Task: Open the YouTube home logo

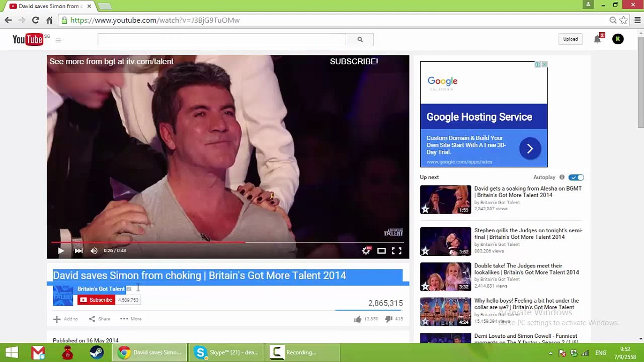Action: pos(28,39)
